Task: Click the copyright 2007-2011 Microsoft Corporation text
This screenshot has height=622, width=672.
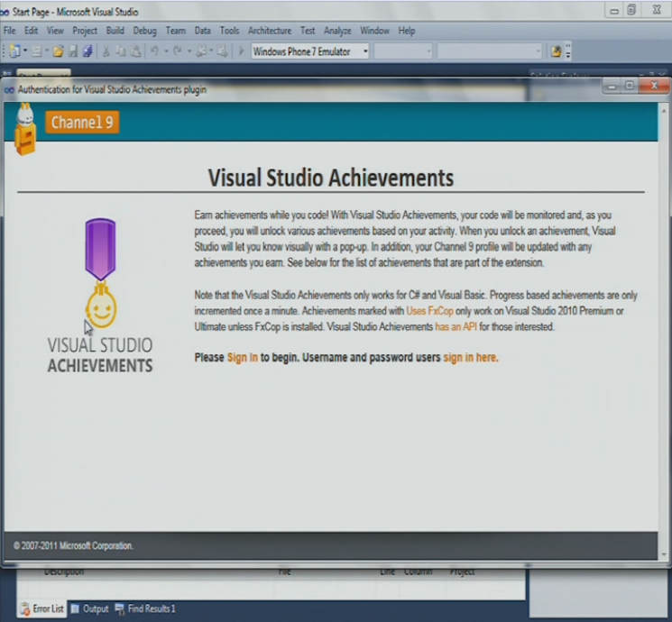Action: (73, 545)
